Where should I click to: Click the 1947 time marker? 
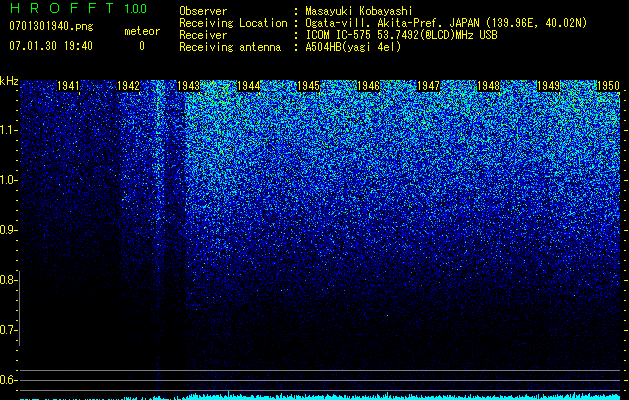(428, 86)
